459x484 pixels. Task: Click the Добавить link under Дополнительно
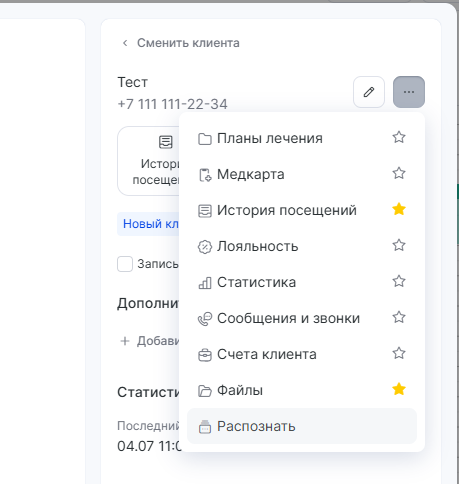(158, 341)
